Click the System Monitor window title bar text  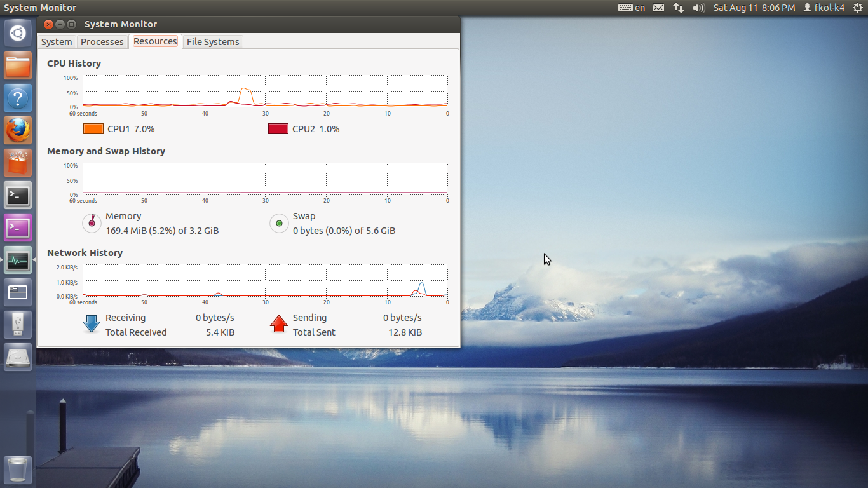(121, 24)
